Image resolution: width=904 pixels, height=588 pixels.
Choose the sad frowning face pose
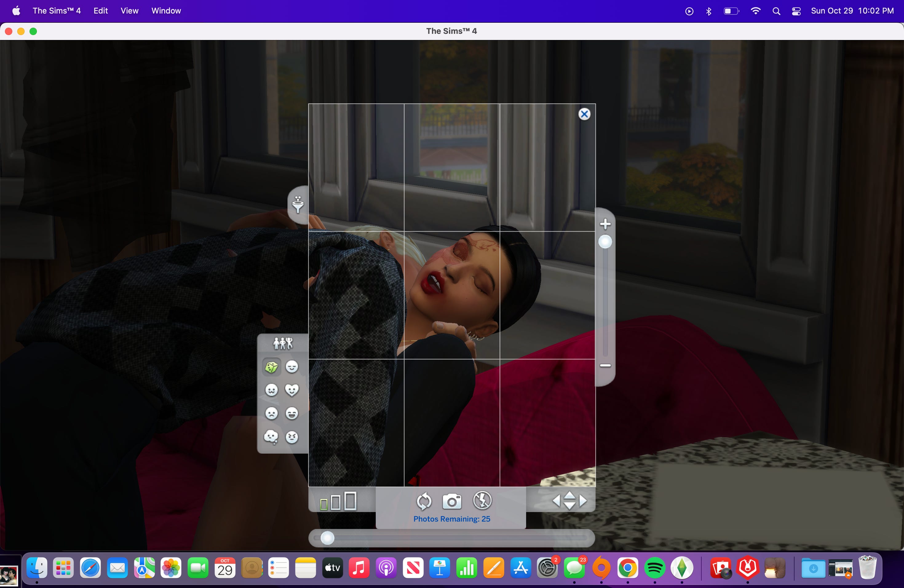(271, 413)
